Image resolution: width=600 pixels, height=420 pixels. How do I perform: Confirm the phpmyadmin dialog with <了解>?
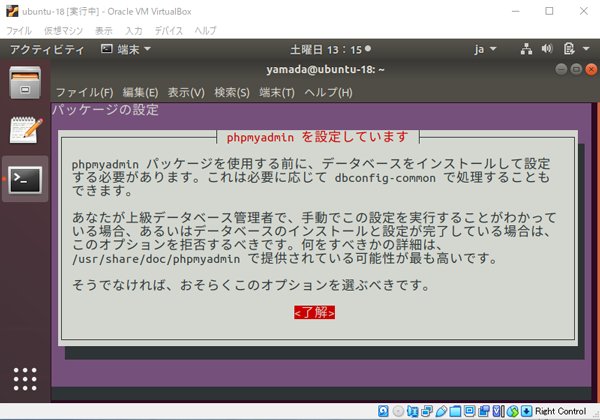[x=315, y=313]
